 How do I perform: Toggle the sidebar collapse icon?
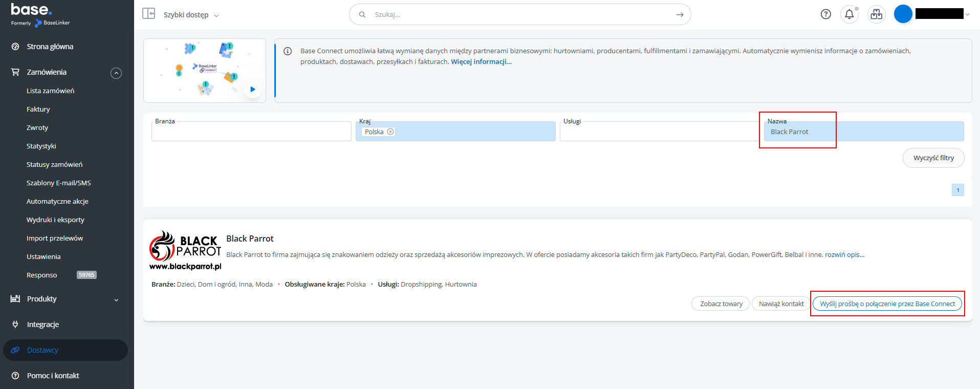click(x=148, y=13)
